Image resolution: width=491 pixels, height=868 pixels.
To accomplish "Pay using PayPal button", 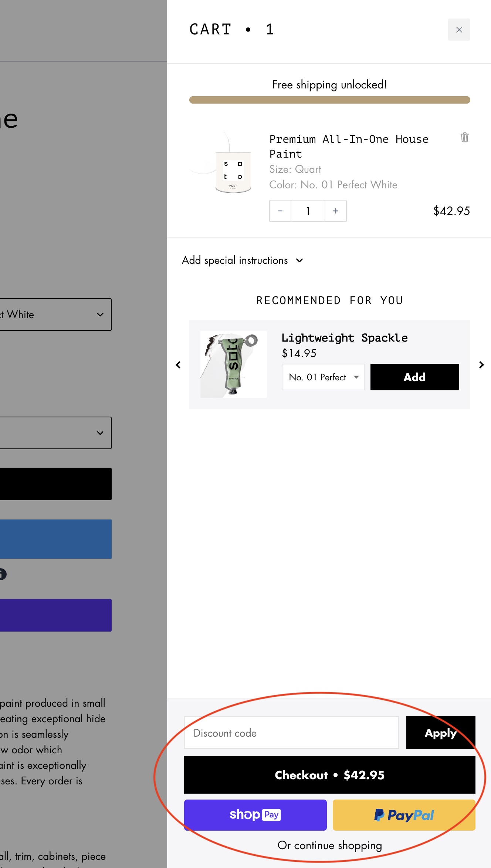I will coord(404,815).
